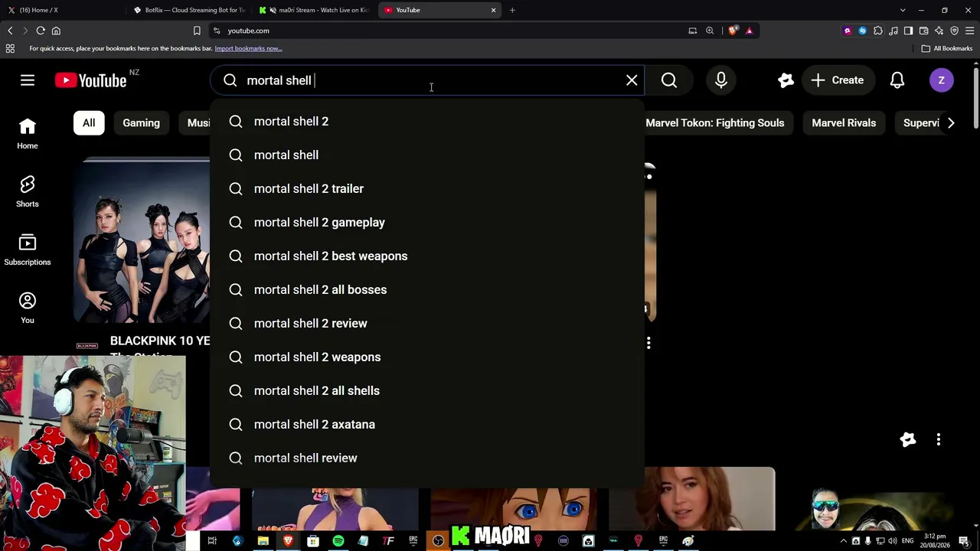Open Microsoft Store from the taskbar

312,541
